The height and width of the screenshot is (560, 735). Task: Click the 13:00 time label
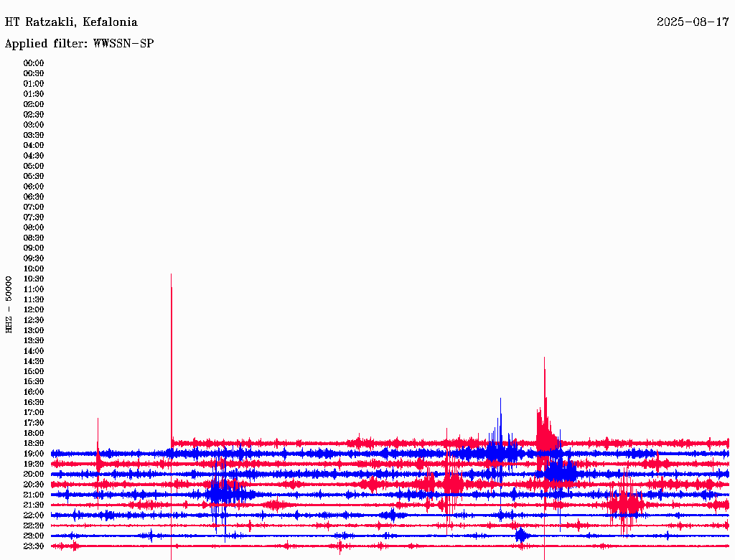point(34,331)
